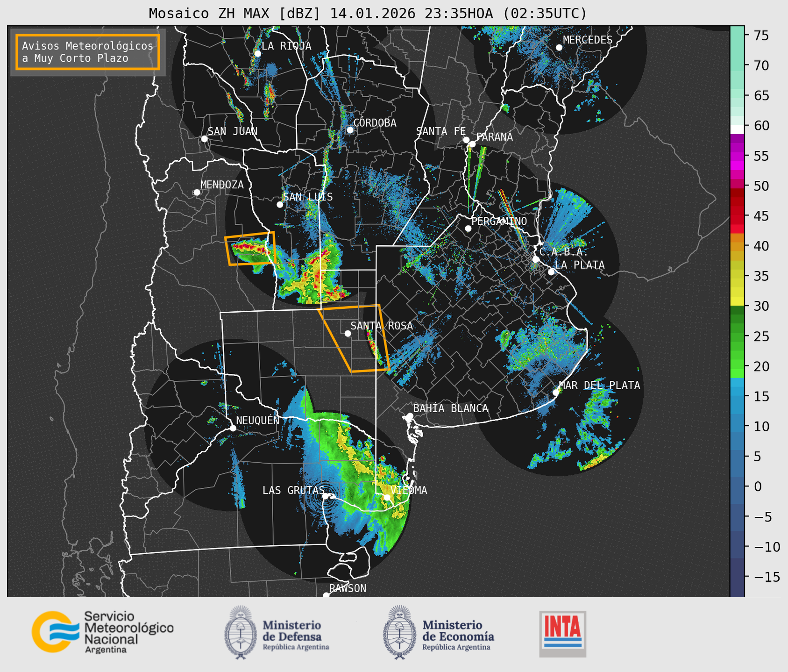Click the "PARANÁ" city label
Screen dimensions: 788x672
[x=494, y=137]
